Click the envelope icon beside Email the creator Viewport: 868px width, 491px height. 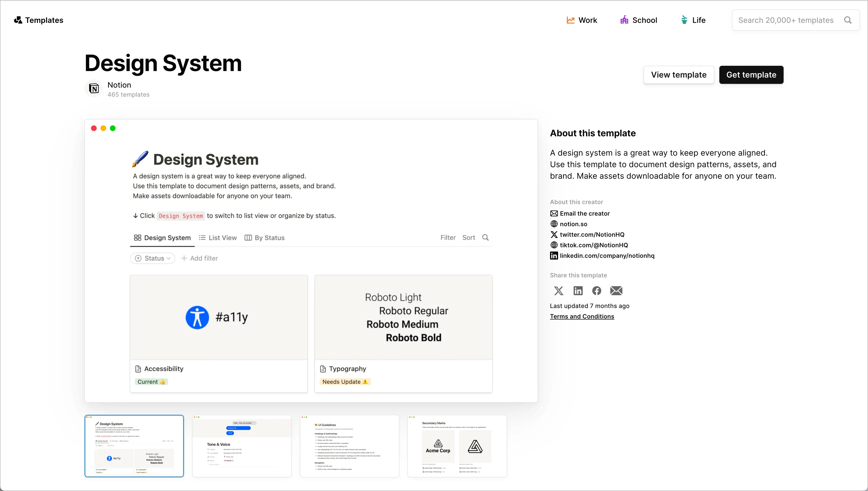pyautogui.click(x=554, y=213)
